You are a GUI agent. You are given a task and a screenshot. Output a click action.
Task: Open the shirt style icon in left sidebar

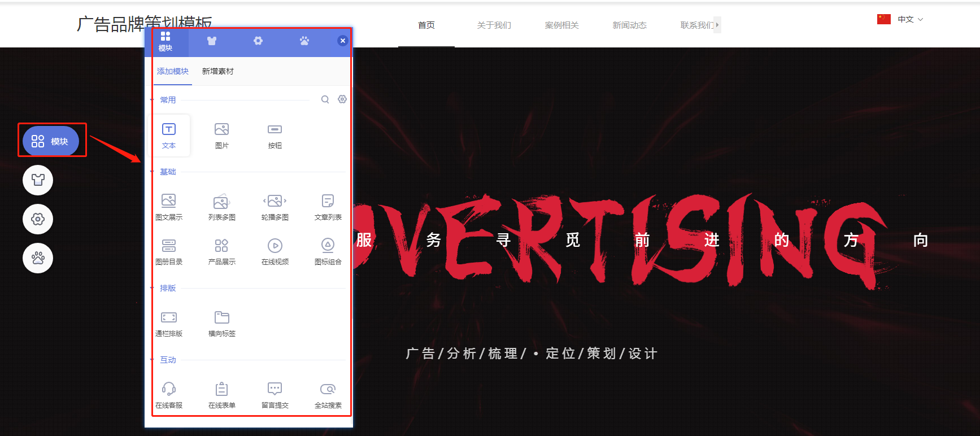coord(38,180)
